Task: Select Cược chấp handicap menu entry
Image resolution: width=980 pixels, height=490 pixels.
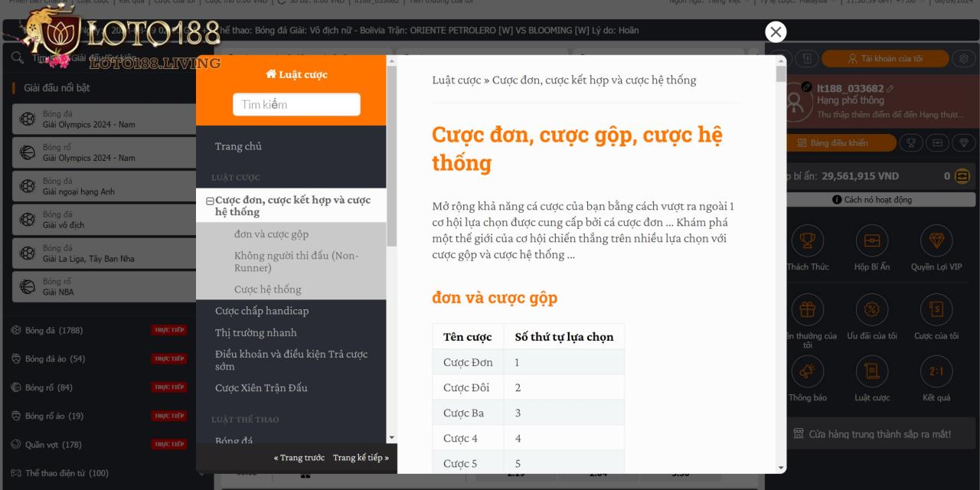Action: tap(262, 311)
